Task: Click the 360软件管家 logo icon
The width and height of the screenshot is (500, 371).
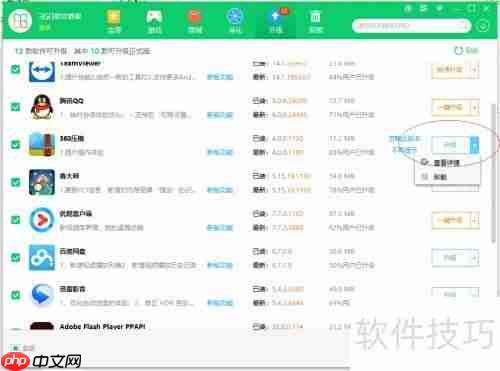Action: coord(20,21)
